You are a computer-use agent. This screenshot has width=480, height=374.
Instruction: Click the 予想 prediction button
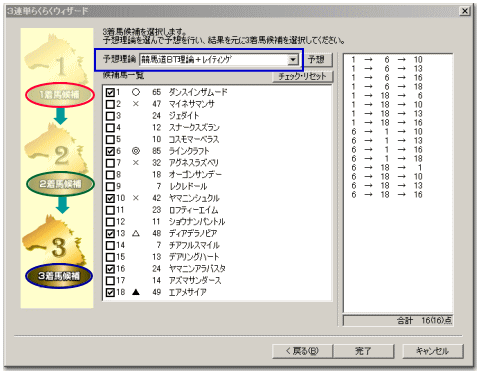tap(316, 60)
